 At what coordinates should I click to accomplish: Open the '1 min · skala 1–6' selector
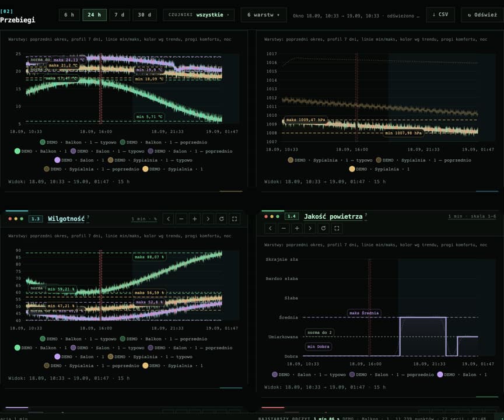(472, 216)
